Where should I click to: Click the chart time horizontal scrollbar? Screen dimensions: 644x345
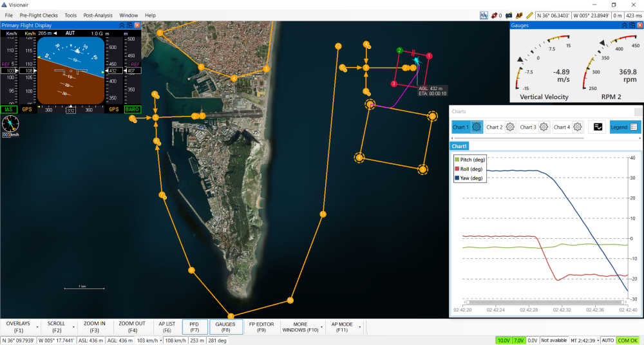pos(546,301)
